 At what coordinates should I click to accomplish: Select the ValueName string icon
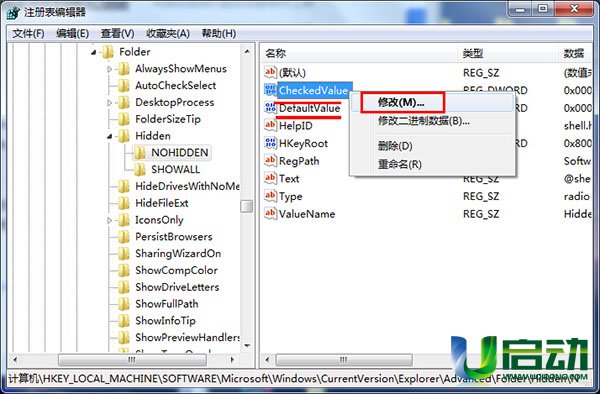(x=270, y=213)
